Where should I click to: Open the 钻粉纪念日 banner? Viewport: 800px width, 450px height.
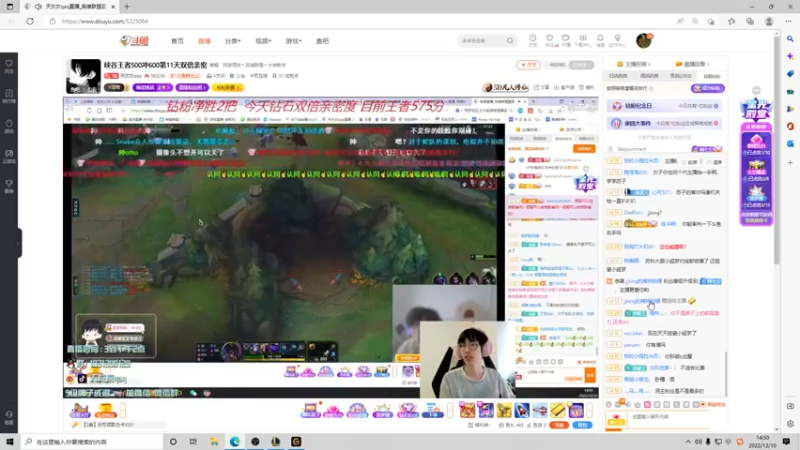(x=664, y=106)
